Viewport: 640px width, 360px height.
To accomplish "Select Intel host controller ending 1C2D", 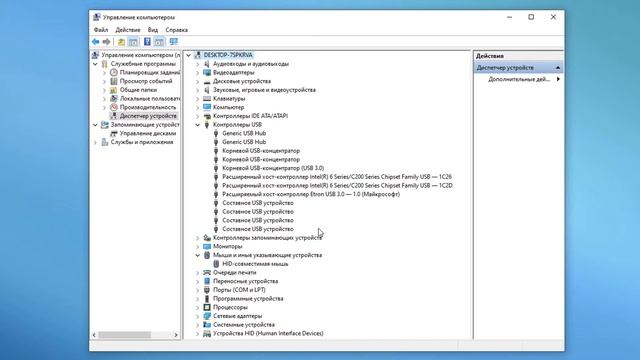I will click(338, 186).
